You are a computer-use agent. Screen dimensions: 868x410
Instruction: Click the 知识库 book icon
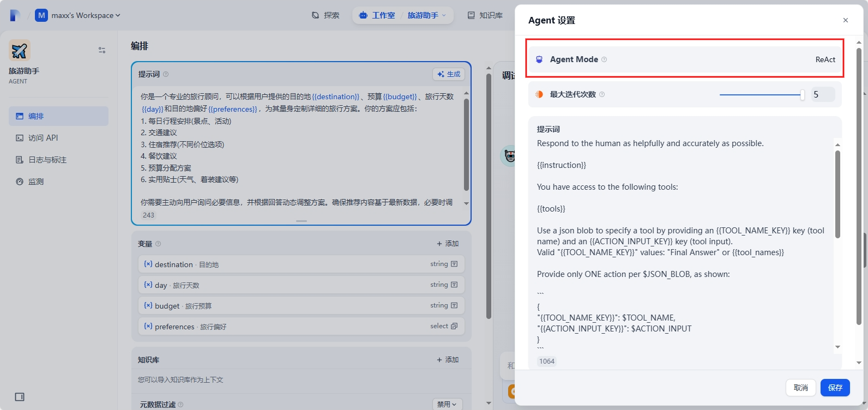471,15
